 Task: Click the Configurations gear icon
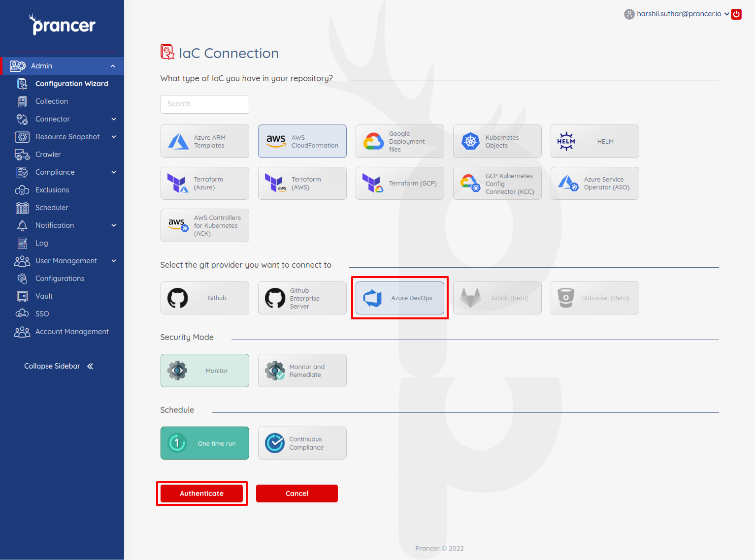22,279
